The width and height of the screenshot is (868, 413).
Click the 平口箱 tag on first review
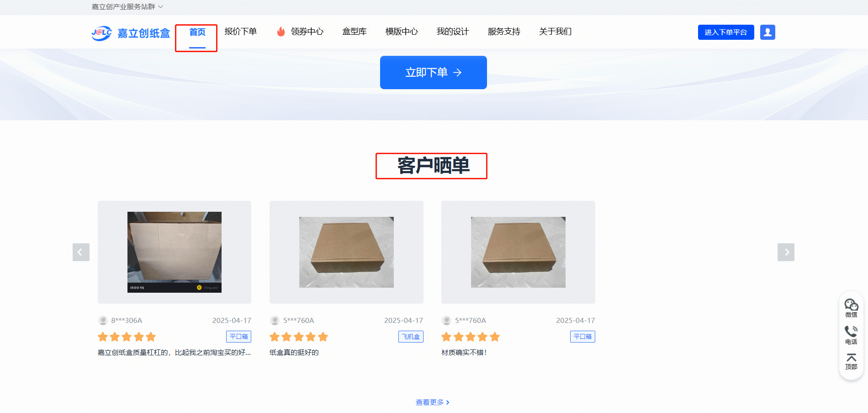pos(238,337)
